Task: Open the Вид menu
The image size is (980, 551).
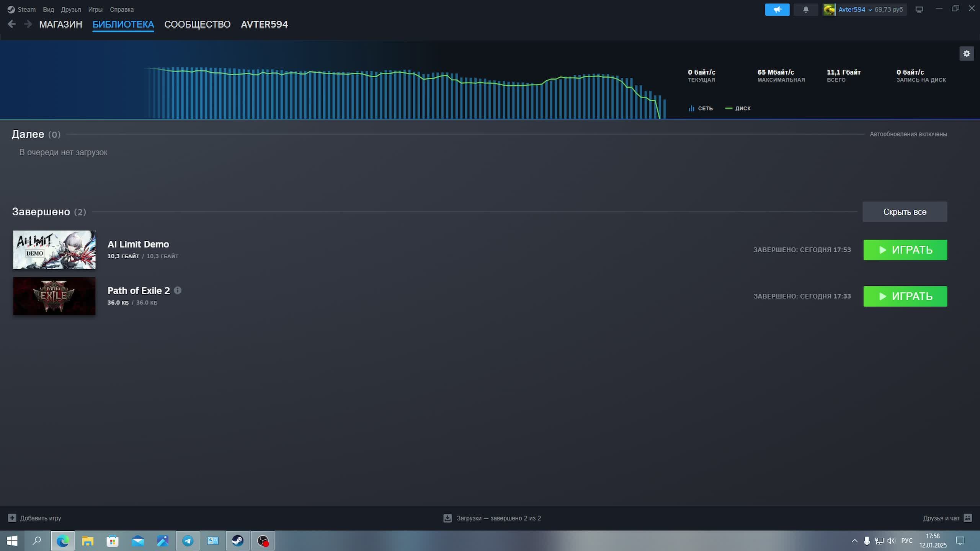Action: click(x=48, y=10)
